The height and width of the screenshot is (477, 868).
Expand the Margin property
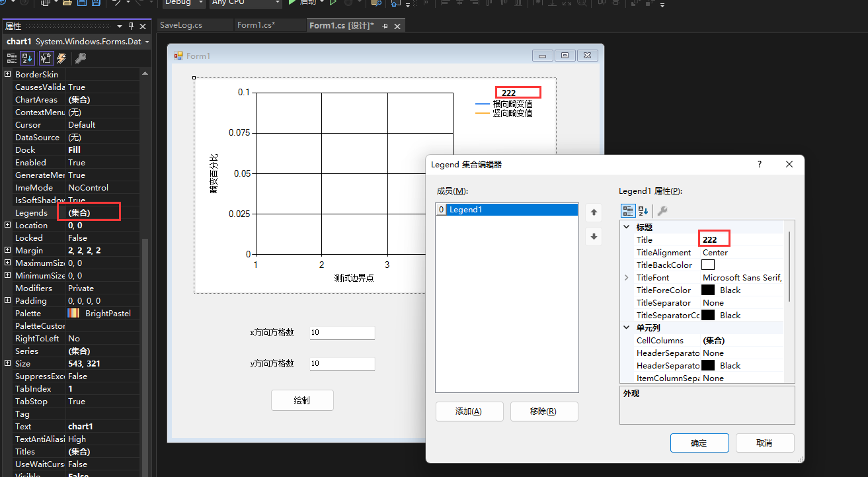(x=8, y=250)
